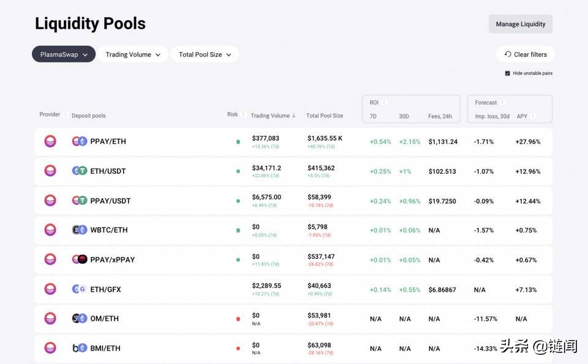Click the PlasmaSwap provider icon in ETH/GFX row

(50, 289)
